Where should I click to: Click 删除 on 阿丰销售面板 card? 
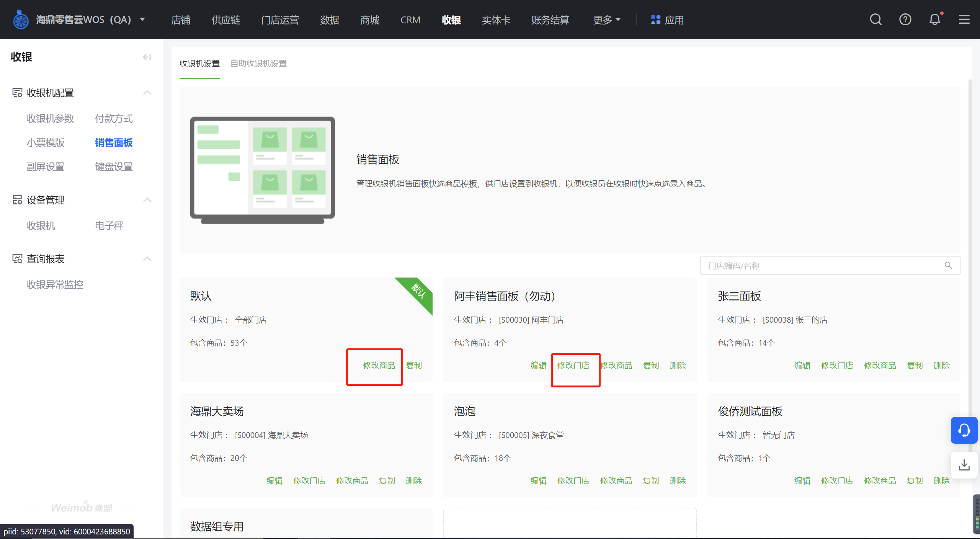(x=678, y=366)
